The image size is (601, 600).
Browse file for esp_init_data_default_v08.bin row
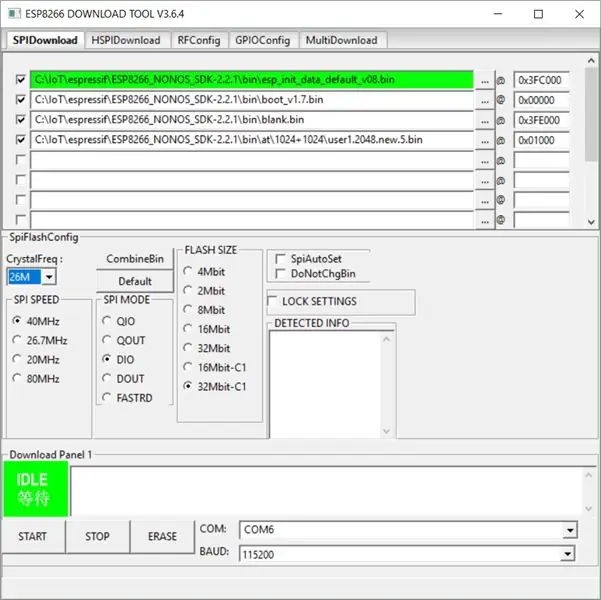[485, 80]
